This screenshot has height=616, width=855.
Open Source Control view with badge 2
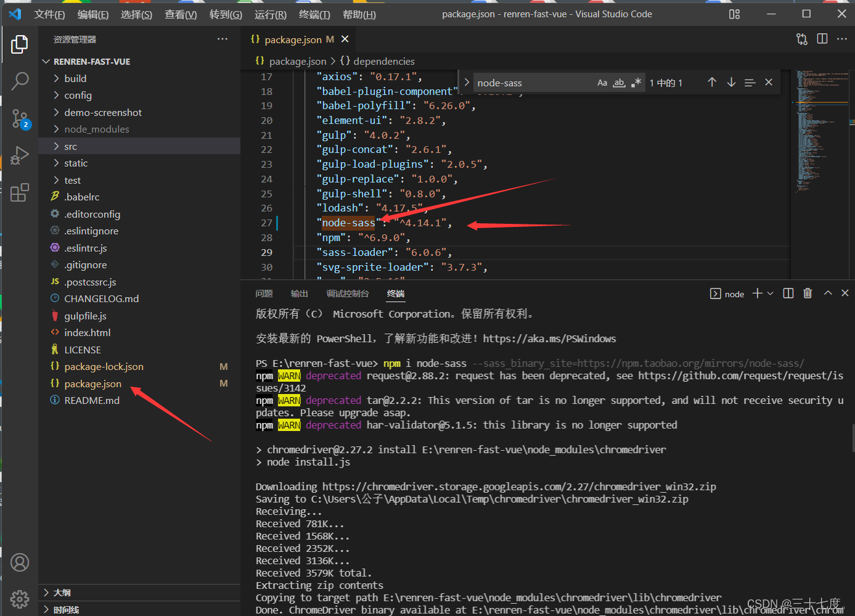[x=20, y=118]
